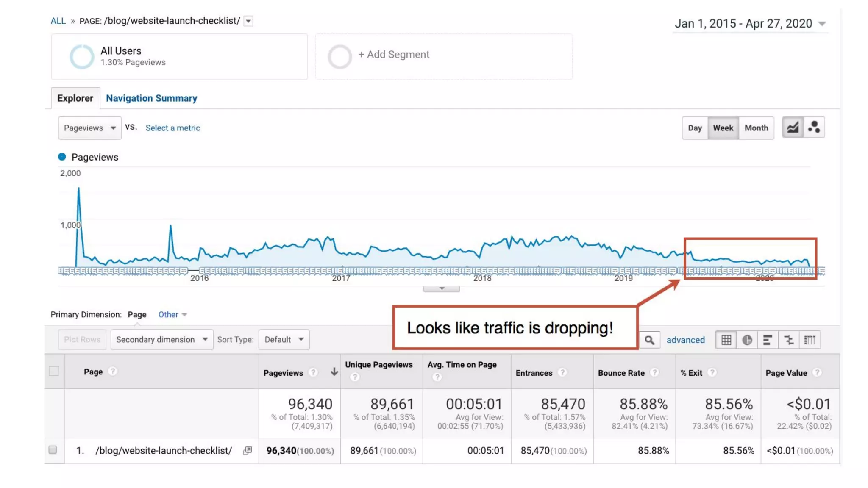Viewport: 868px width, 488px height.
Task: Switch to the Navigation Summary tab
Action: click(151, 98)
